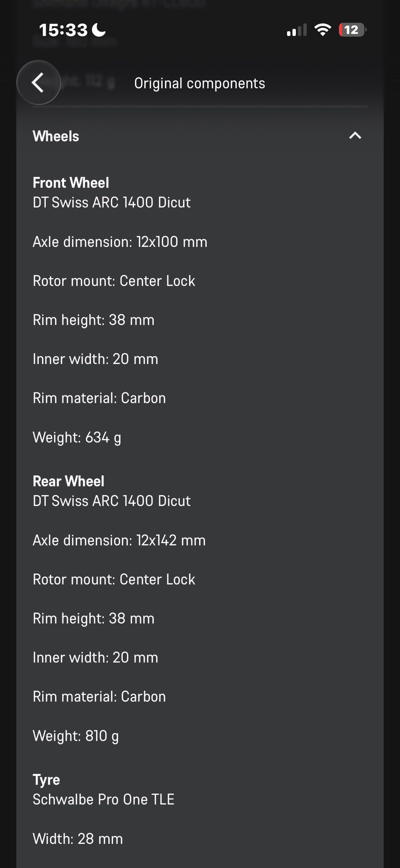Tap rear wheel Rim material: Carbon
The image size is (400, 868).
pyautogui.click(x=99, y=697)
